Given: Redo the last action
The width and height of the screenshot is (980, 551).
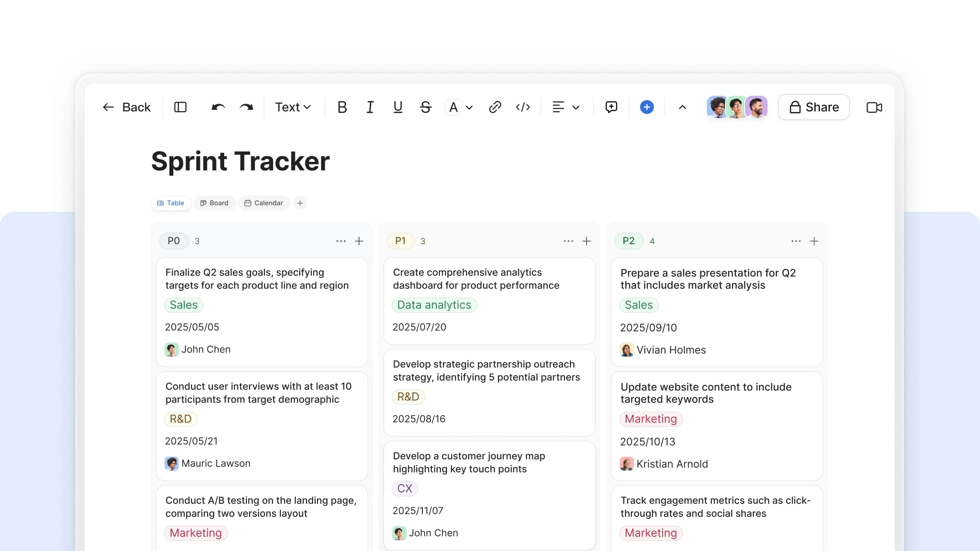Looking at the screenshot, I should (x=246, y=107).
